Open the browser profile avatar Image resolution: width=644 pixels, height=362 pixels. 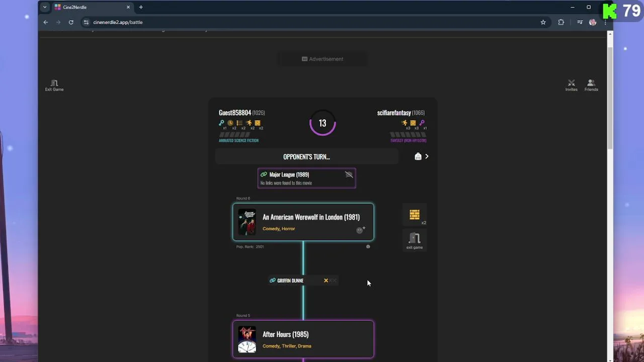[x=593, y=22]
